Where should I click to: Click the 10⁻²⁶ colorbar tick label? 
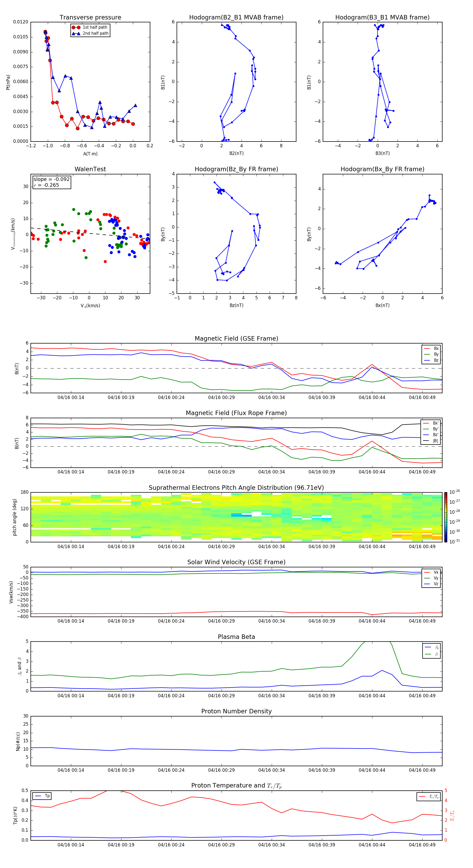[455, 492]
